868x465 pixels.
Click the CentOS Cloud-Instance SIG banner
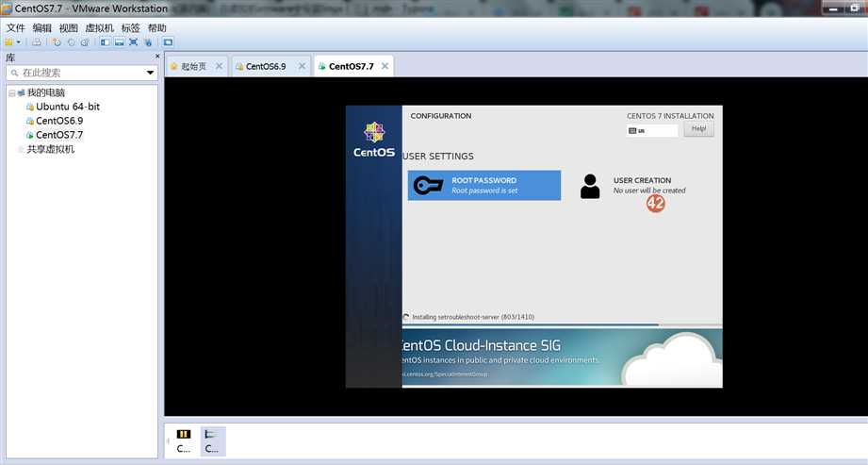[562, 357]
